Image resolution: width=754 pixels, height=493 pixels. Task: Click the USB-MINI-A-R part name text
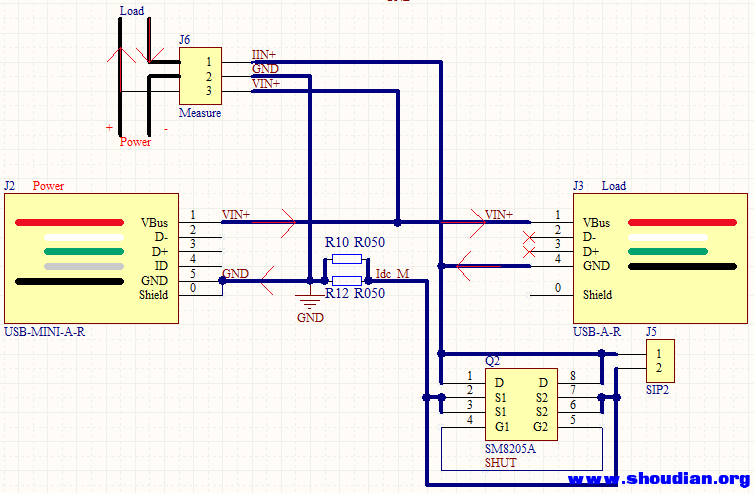tap(45, 332)
